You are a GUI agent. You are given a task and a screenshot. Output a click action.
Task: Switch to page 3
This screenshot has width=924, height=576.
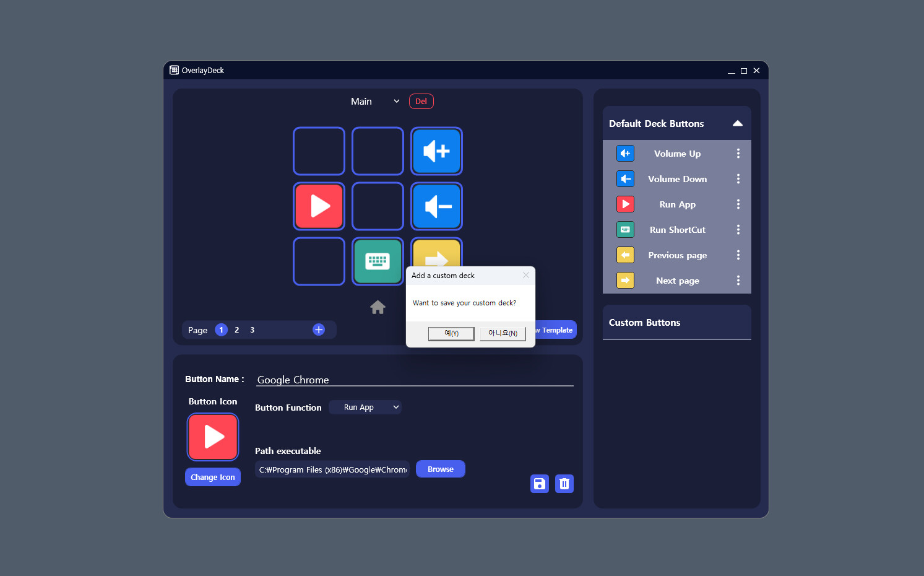(252, 330)
